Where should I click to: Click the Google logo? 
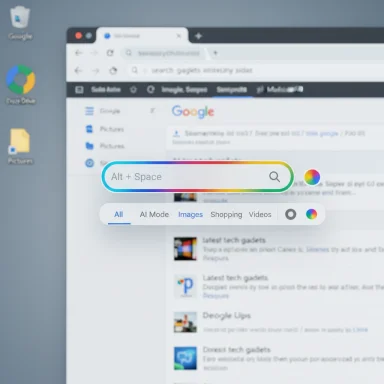coord(193,112)
